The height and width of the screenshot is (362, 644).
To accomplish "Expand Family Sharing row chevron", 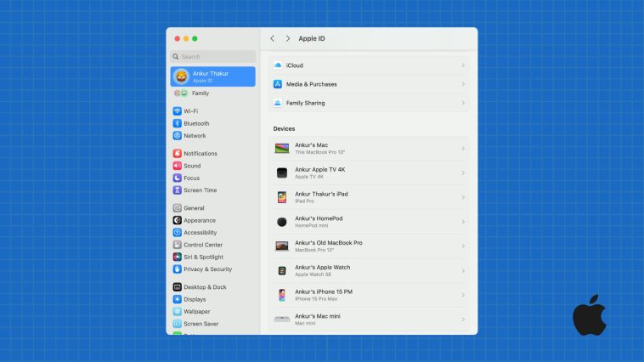I will pyautogui.click(x=463, y=103).
